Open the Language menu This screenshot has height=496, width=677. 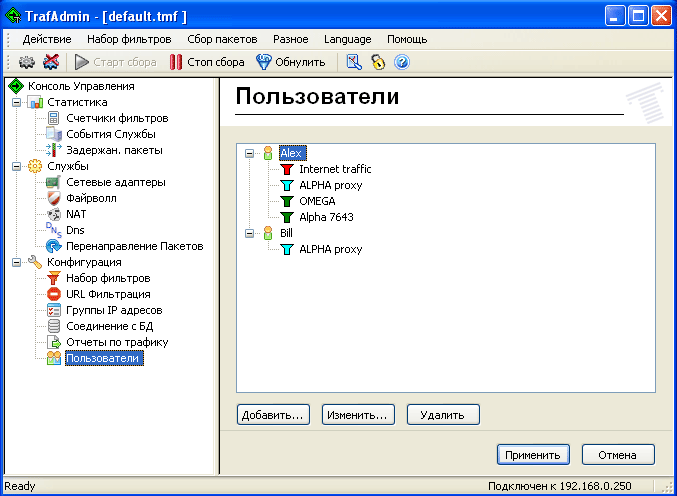click(x=348, y=39)
